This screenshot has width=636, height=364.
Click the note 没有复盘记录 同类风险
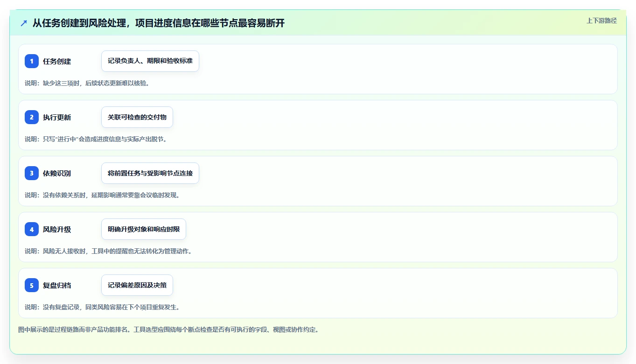tap(102, 307)
